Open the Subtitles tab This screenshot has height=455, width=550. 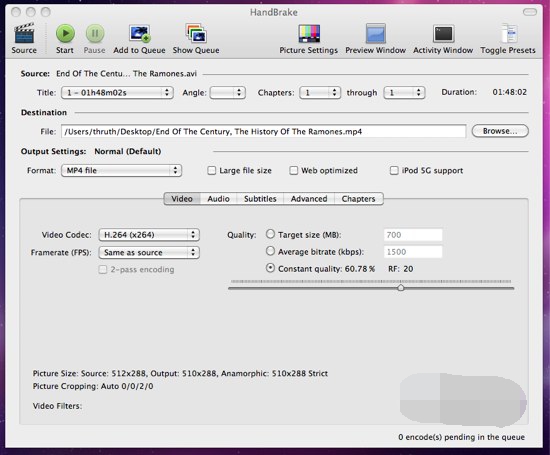(260, 199)
